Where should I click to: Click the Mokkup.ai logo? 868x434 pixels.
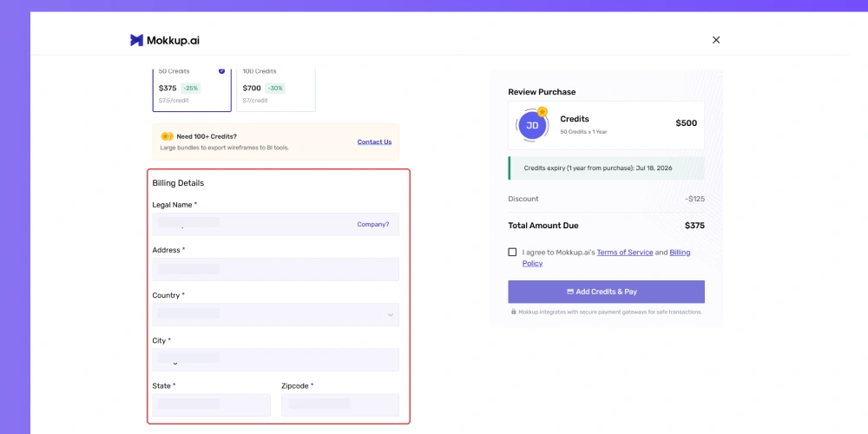[x=164, y=40]
